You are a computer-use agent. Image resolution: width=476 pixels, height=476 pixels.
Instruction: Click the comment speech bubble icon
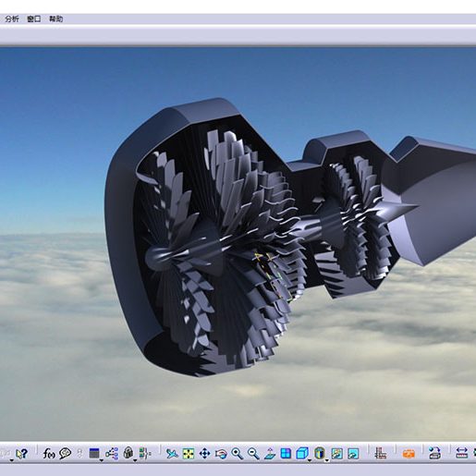point(65,453)
